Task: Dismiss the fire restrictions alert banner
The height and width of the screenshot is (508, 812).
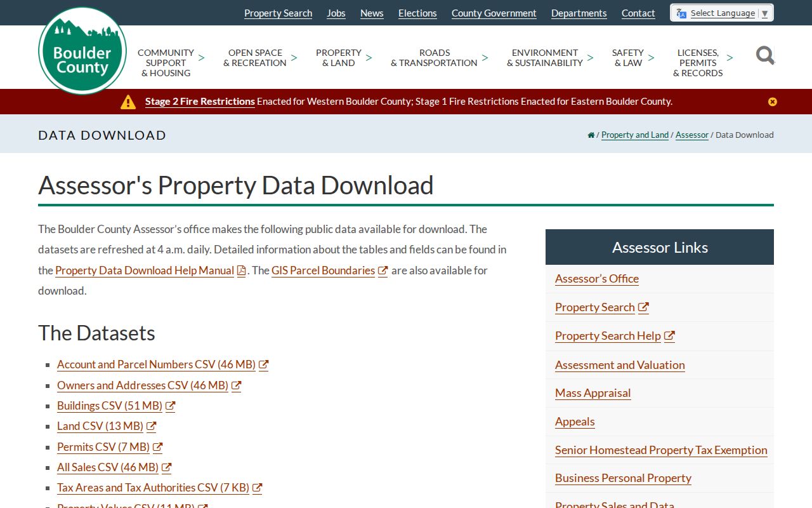Action: (772, 102)
